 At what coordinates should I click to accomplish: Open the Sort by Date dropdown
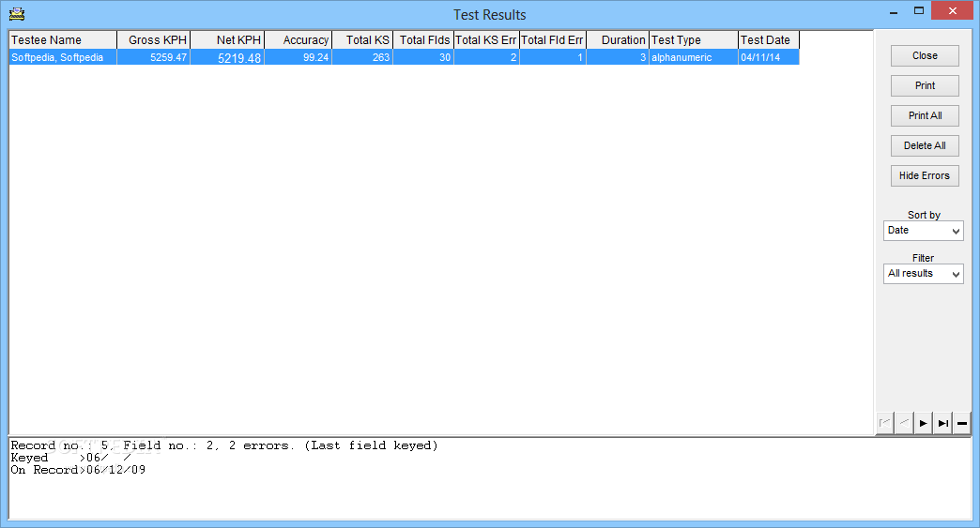click(x=923, y=231)
